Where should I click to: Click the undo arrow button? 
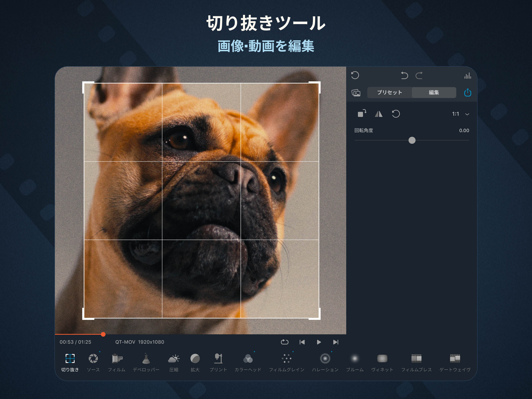(x=404, y=76)
